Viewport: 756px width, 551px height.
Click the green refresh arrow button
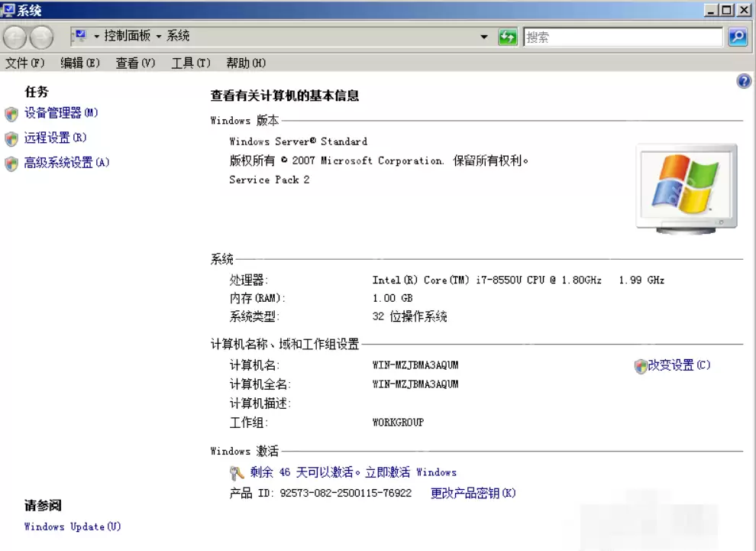point(508,36)
